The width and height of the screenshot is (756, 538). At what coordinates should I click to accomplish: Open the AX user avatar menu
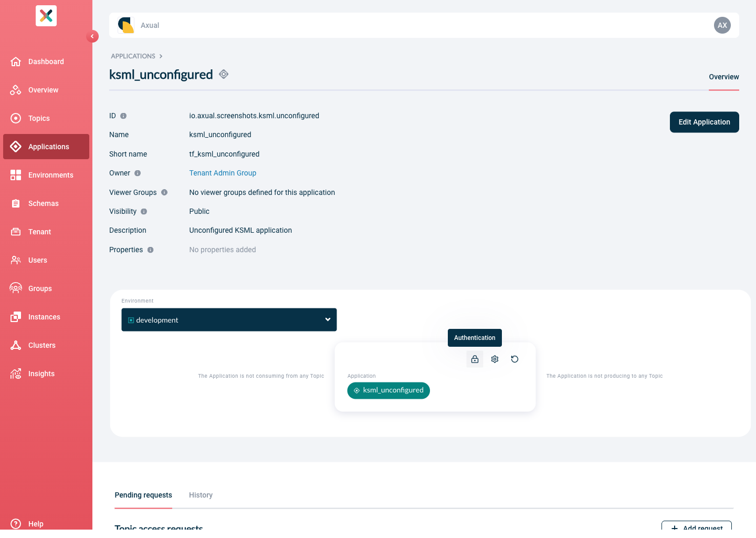pyautogui.click(x=722, y=25)
